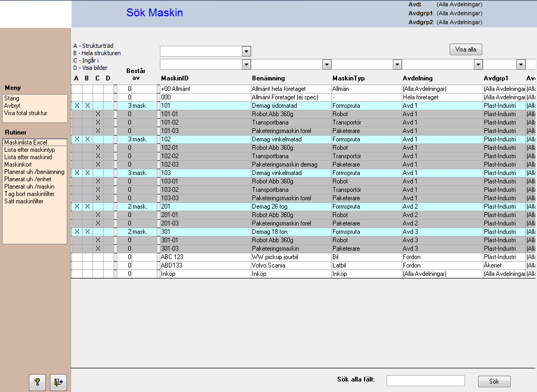Select the Demag 26 tog cell
This screenshot has height=392, width=537.
coord(291,207)
